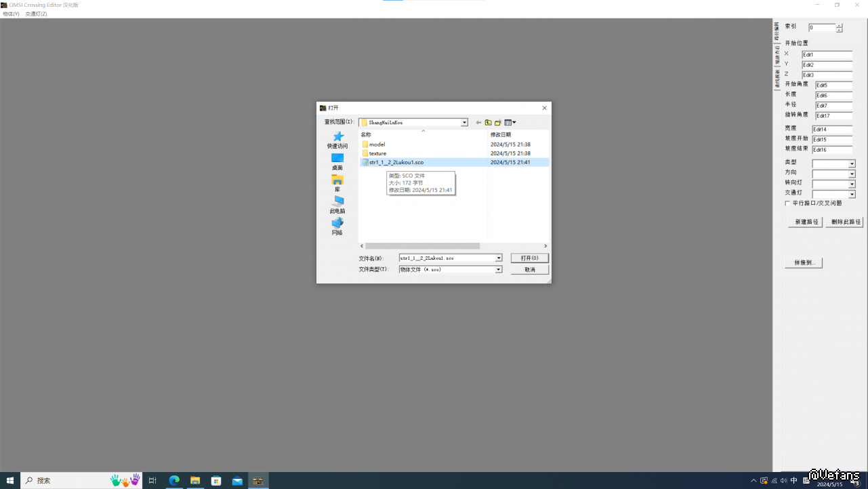868x489 pixels.
Task: Create a new folder in the dialog
Action: 498,123
